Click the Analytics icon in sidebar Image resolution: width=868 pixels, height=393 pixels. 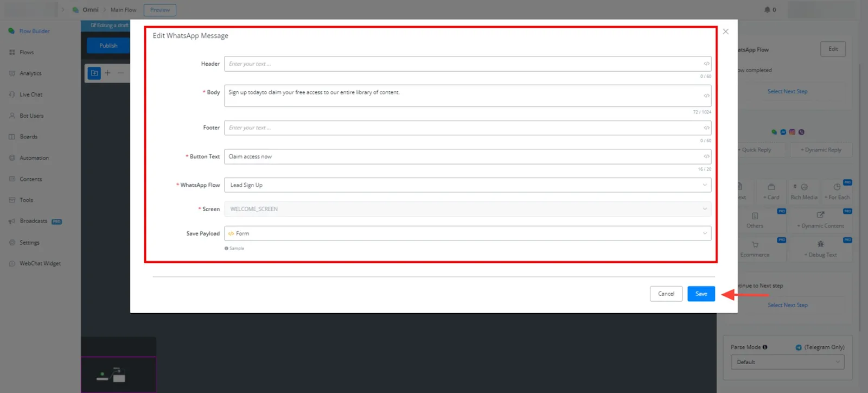click(12, 73)
